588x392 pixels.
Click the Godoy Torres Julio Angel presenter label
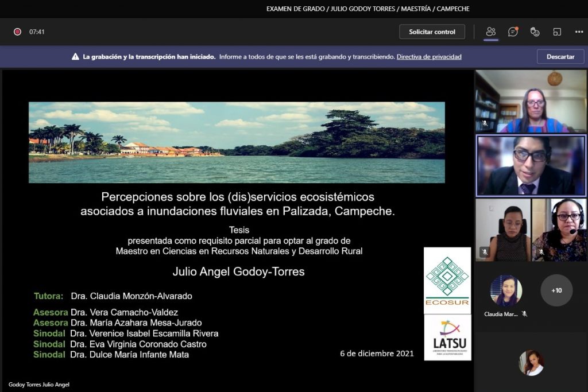click(39, 385)
